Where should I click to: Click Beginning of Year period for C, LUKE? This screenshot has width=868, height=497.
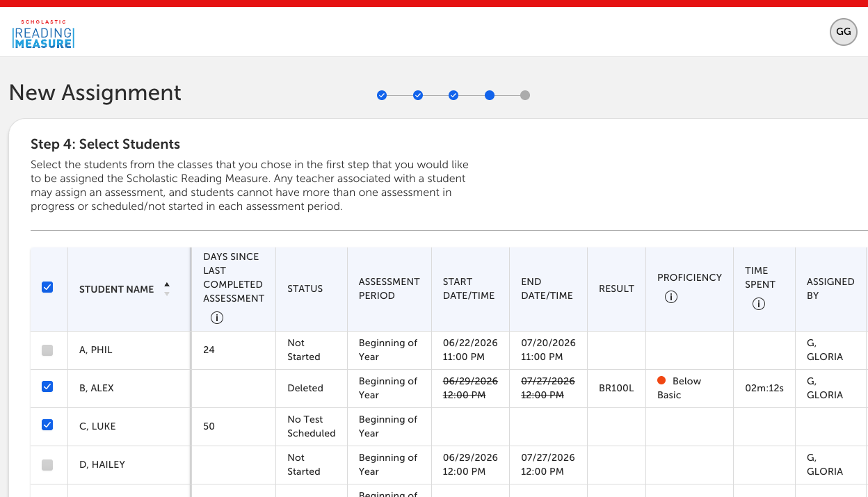tap(388, 426)
